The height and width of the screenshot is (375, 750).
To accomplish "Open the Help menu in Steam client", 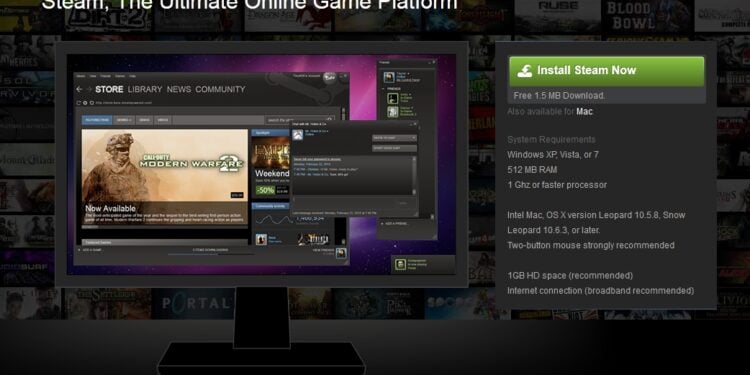I will click(x=132, y=76).
